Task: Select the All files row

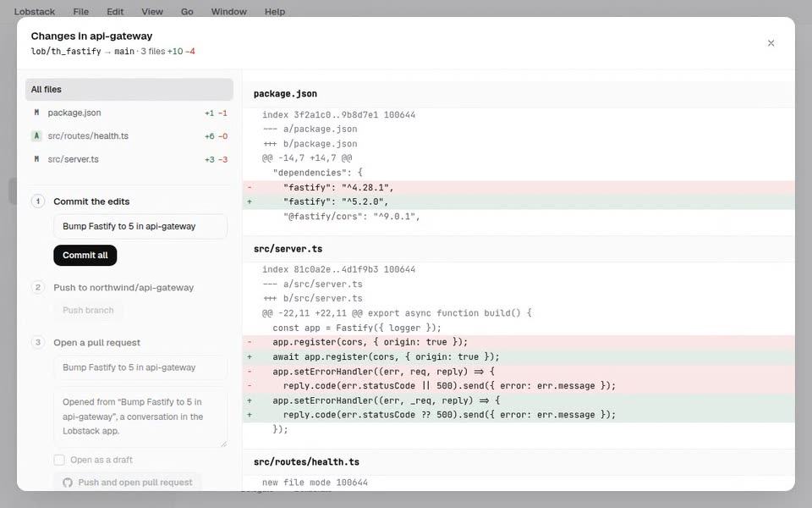Action: tap(129, 89)
